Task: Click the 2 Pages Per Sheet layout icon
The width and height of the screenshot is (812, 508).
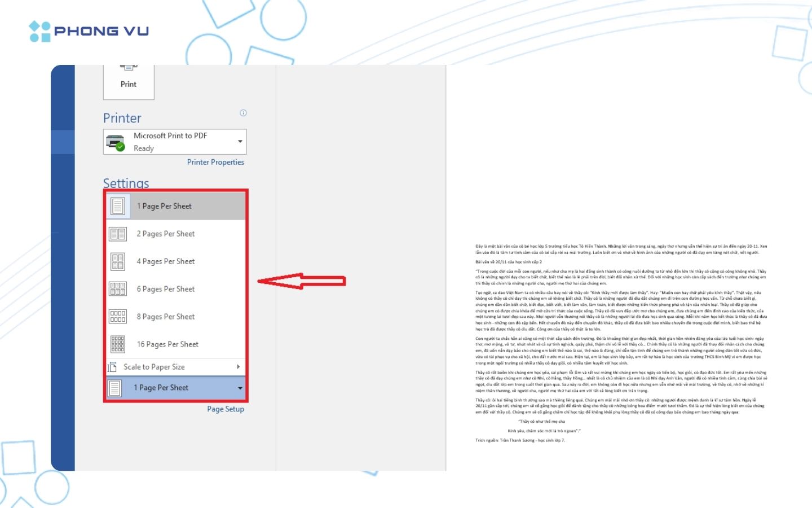Action: click(118, 234)
